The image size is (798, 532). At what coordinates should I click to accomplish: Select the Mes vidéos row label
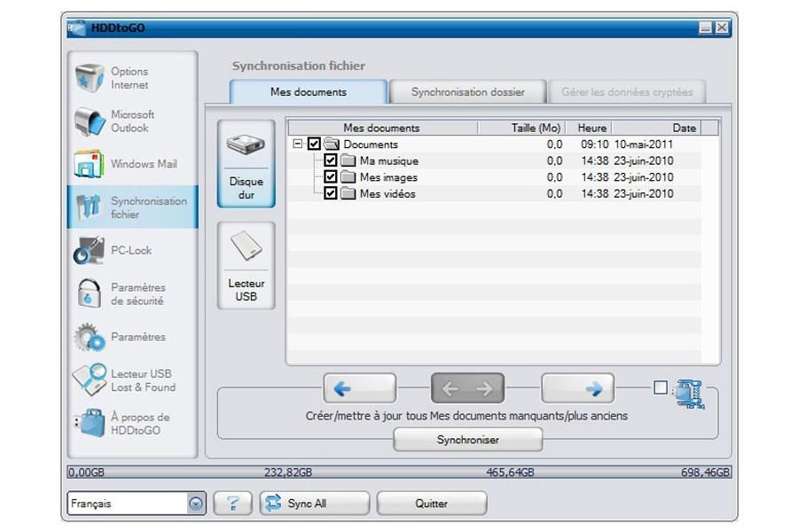[387, 193]
